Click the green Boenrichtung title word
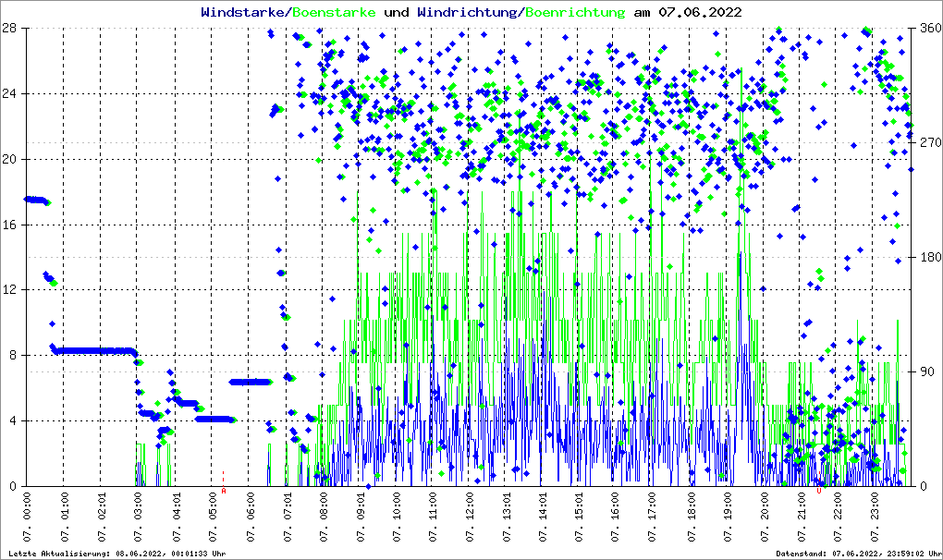943x560 pixels. tap(575, 12)
